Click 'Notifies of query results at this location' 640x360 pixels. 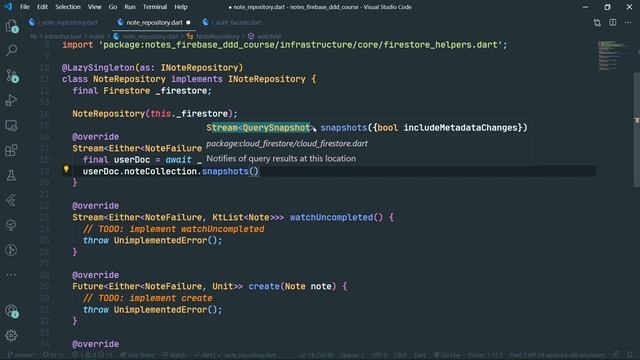tap(281, 158)
